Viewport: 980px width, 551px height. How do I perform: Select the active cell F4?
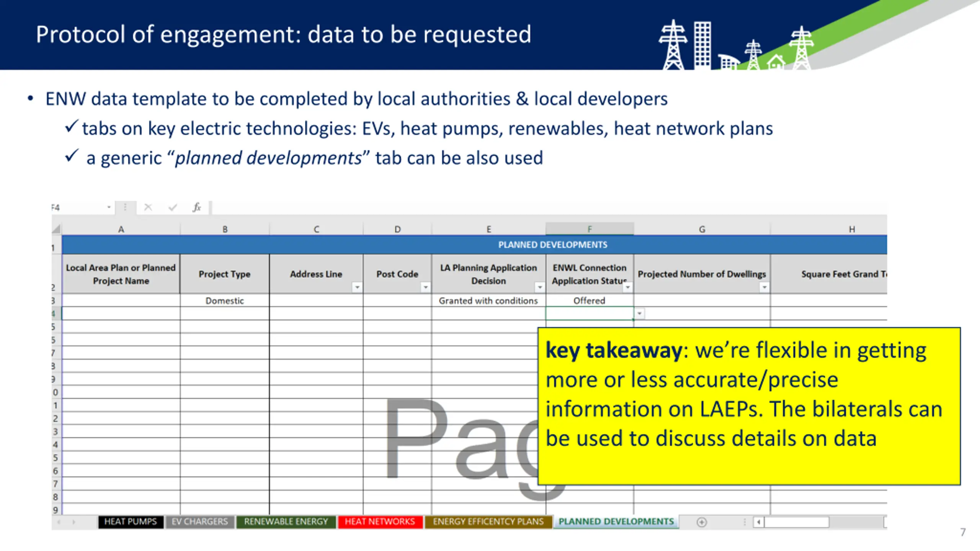pos(590,313)
